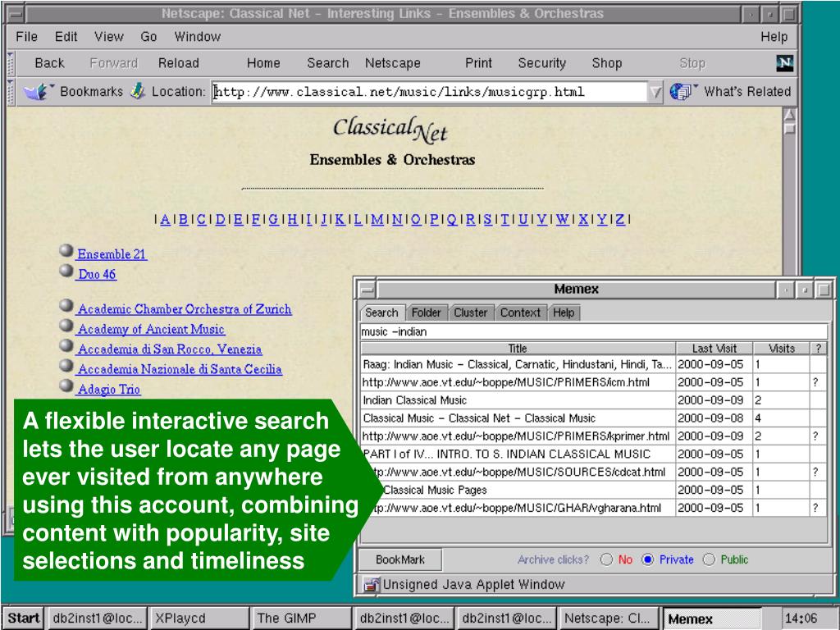Image resolution: width=840 pixels, height=630 pixels.
Task: Collapse the location toolbar handle
Action: pyautogui.click(x=10, y=92)
